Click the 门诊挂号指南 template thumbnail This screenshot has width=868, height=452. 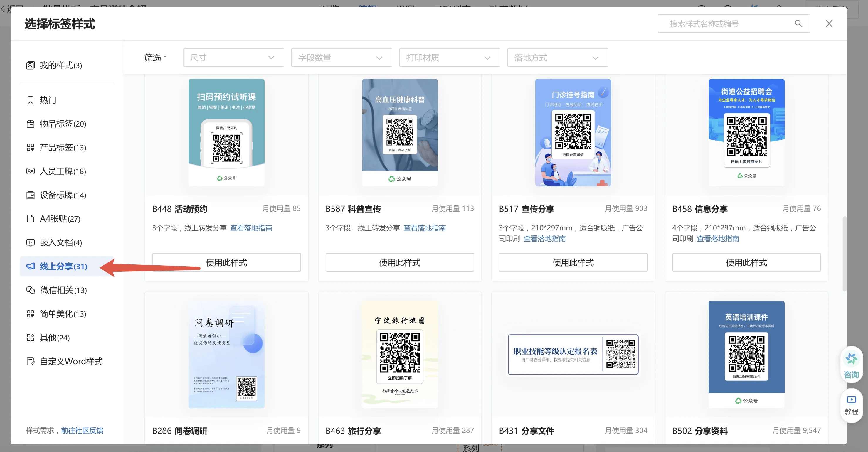coord(573,132)
